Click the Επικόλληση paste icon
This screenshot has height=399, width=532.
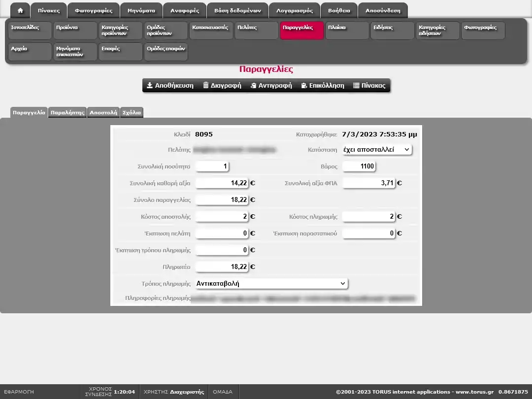tap(304, 85)
